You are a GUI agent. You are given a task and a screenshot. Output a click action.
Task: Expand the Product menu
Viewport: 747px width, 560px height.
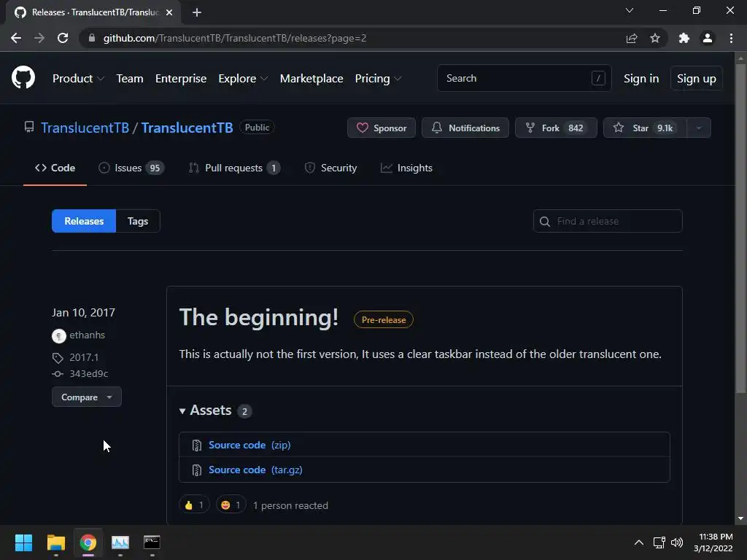point(78,78)
